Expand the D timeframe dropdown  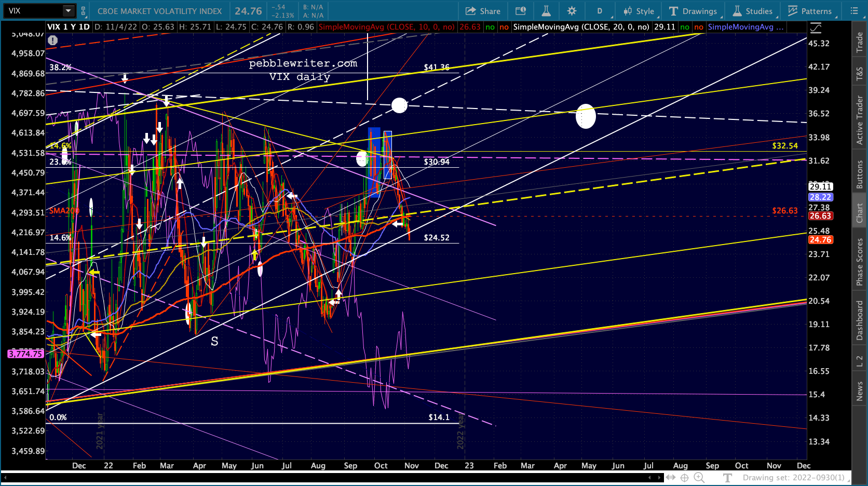[601, 11]
